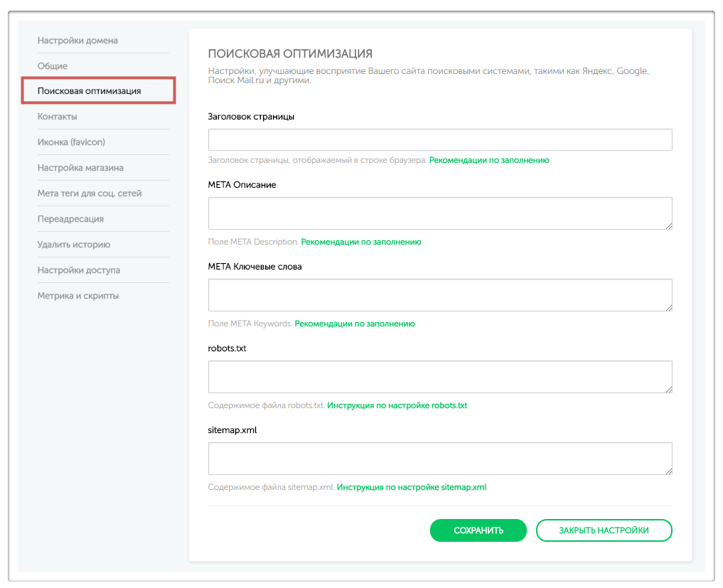Click the Заголовок страницы input field
723x588 pixels.
point(440,140)
